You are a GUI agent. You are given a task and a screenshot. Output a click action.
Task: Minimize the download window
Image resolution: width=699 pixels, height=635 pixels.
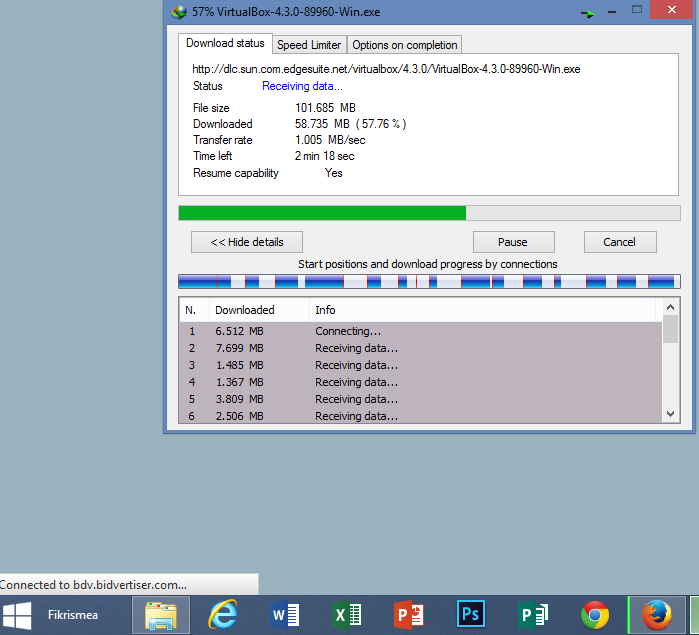tap(612, 12)
